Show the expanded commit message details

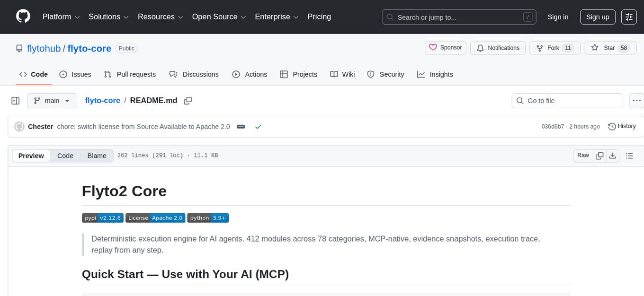pyautogui.click(x=241, y=127)
